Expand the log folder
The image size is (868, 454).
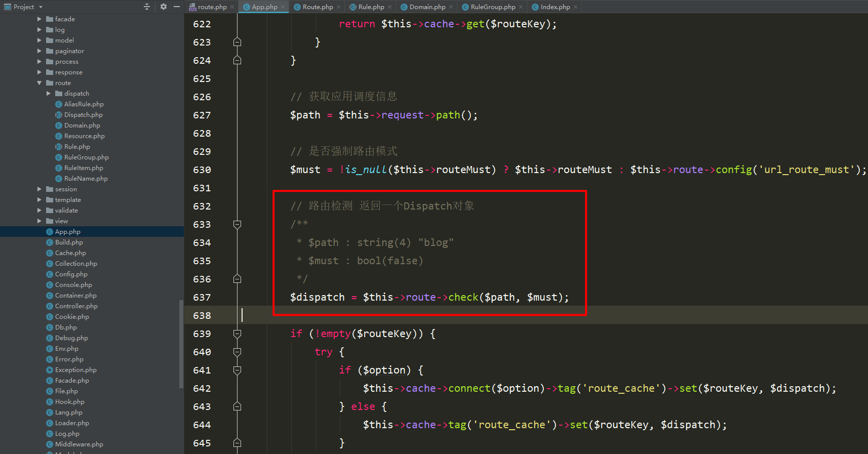[40, 29]
